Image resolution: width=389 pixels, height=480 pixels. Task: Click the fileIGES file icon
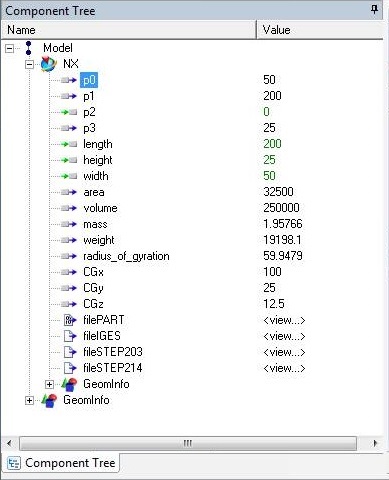tap(70, 336)
